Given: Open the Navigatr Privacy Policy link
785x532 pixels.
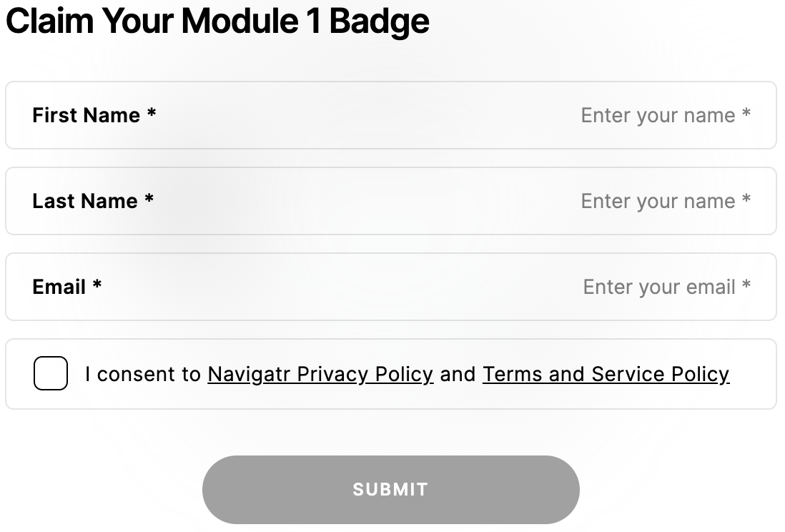Looking at the screenshot, I should coord(320,374).
